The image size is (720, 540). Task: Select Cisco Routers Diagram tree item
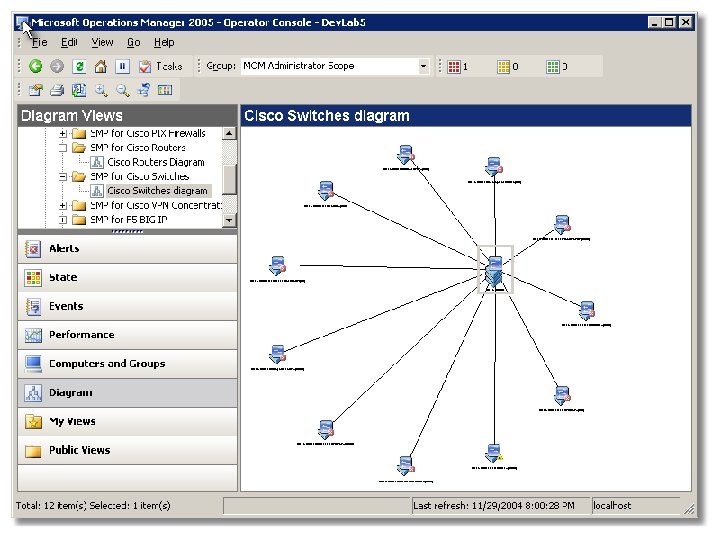[156, 162]
